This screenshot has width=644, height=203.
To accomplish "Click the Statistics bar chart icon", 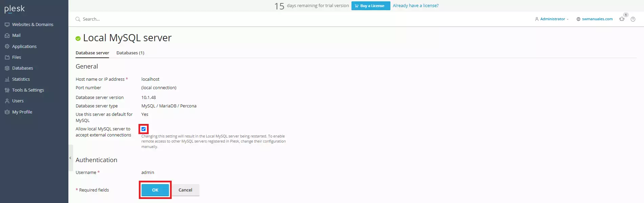I will [7, 79].
